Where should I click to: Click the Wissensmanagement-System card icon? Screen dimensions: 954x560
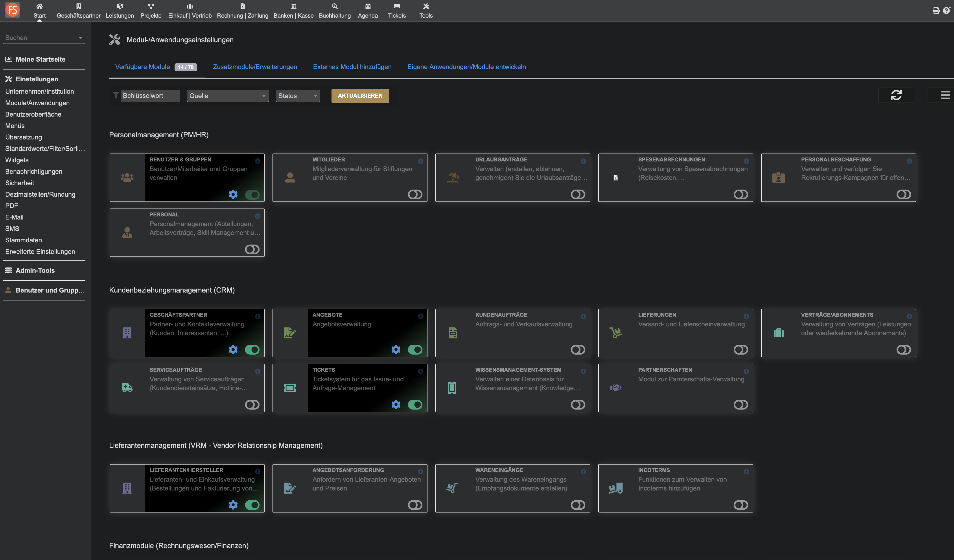tap(452, 388)
